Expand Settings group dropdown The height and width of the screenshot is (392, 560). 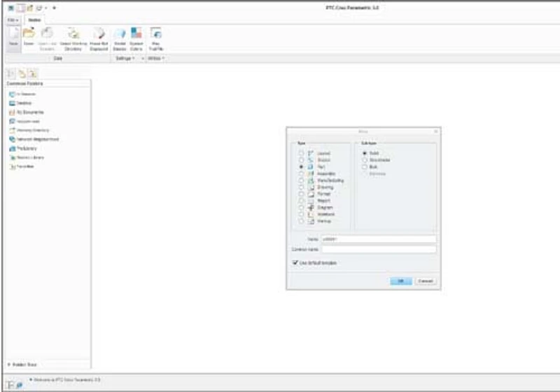125,58
